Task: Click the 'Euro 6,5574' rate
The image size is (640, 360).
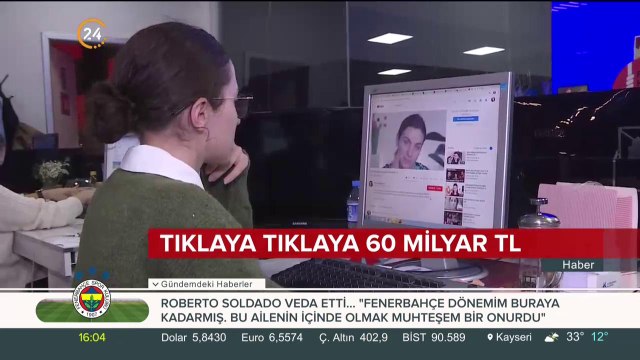Action: coord(272,338)
